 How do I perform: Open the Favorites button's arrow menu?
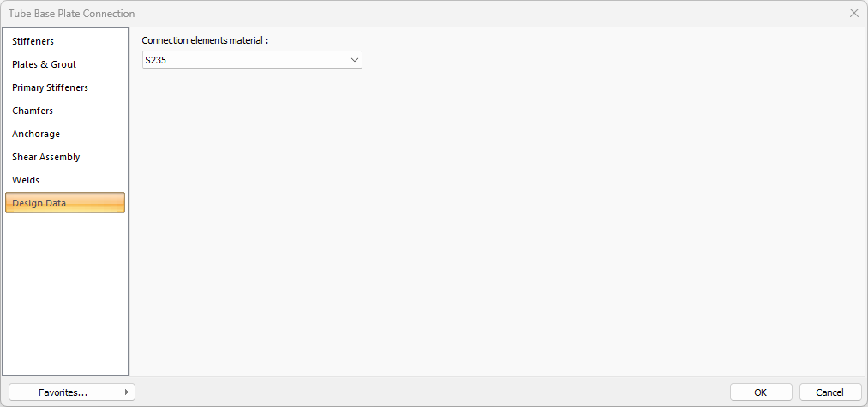pos(127,392)
